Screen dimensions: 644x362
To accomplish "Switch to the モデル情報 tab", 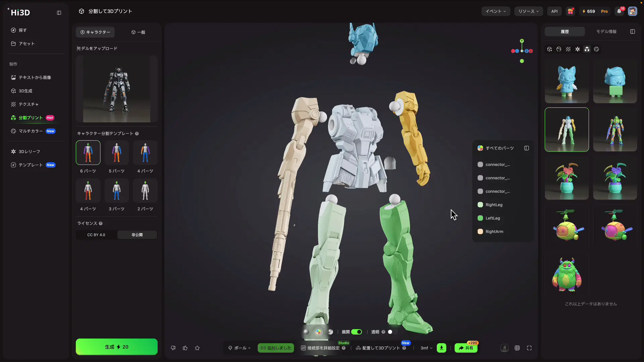I will pos(606,32).
